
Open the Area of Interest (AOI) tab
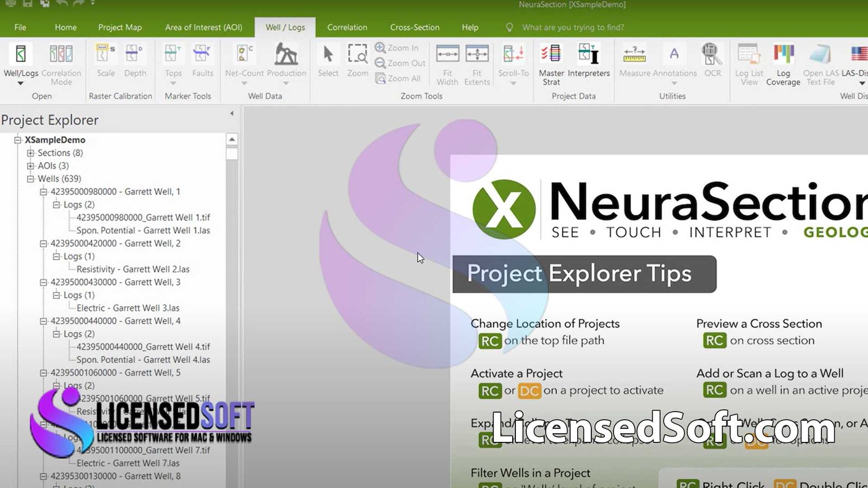pos(203,27)
